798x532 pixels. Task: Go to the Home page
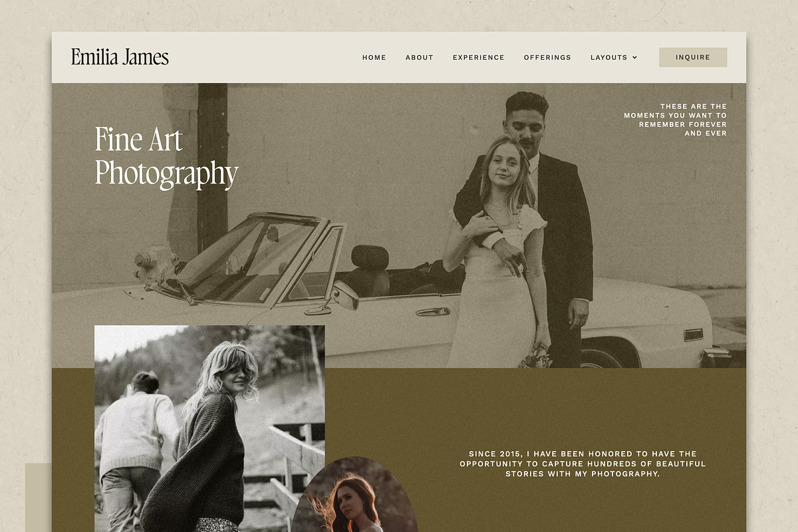click(x=374, y=57)
